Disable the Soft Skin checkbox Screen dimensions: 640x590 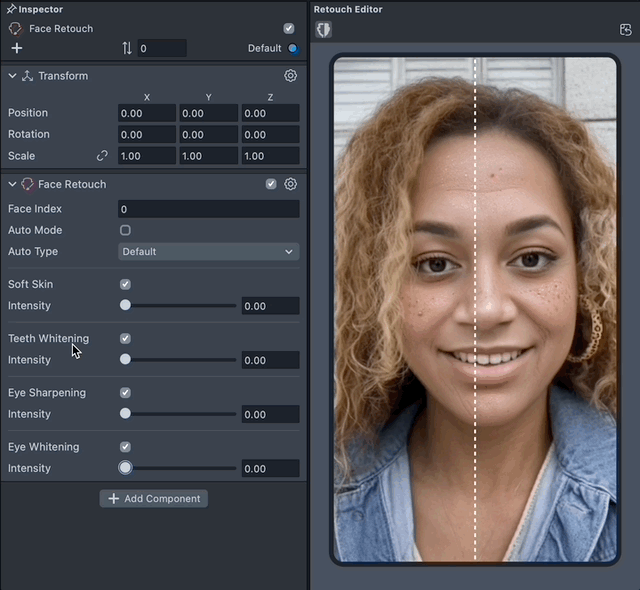(125, 284)
